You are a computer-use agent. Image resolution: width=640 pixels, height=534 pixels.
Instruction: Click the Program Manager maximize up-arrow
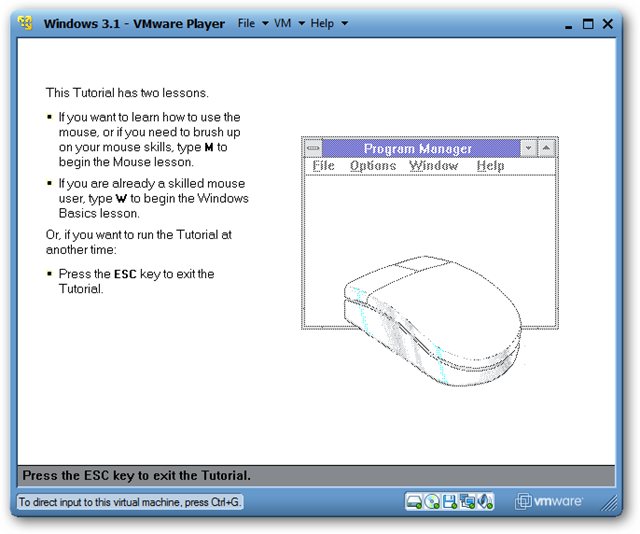point(547,148)
